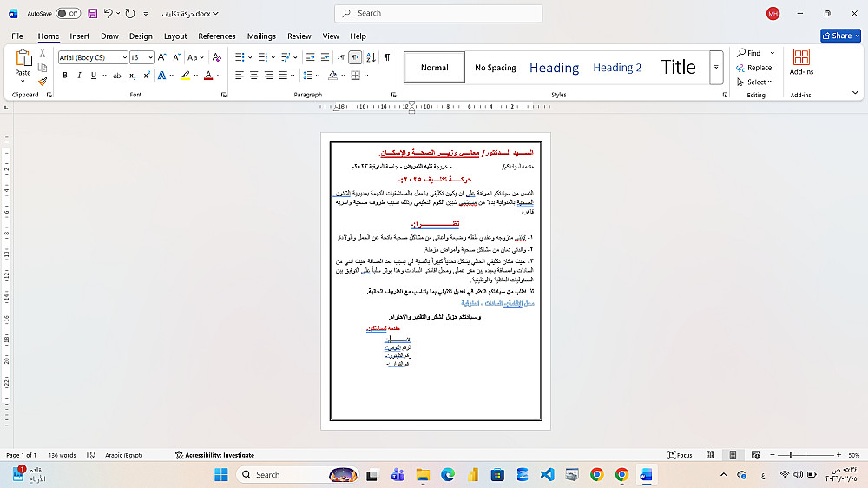Expand Styles gallery
This screenshot has height=488, width=868.
click(716, 67)
